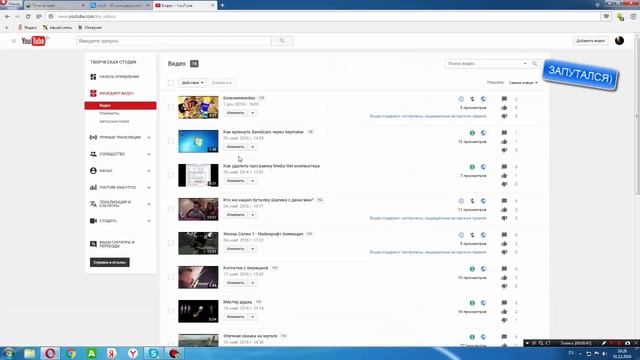Select Плейлисты in the sidebar
The height and width of the screenshot is (360, 640).
pyautogui.click(x=109, y=113)
